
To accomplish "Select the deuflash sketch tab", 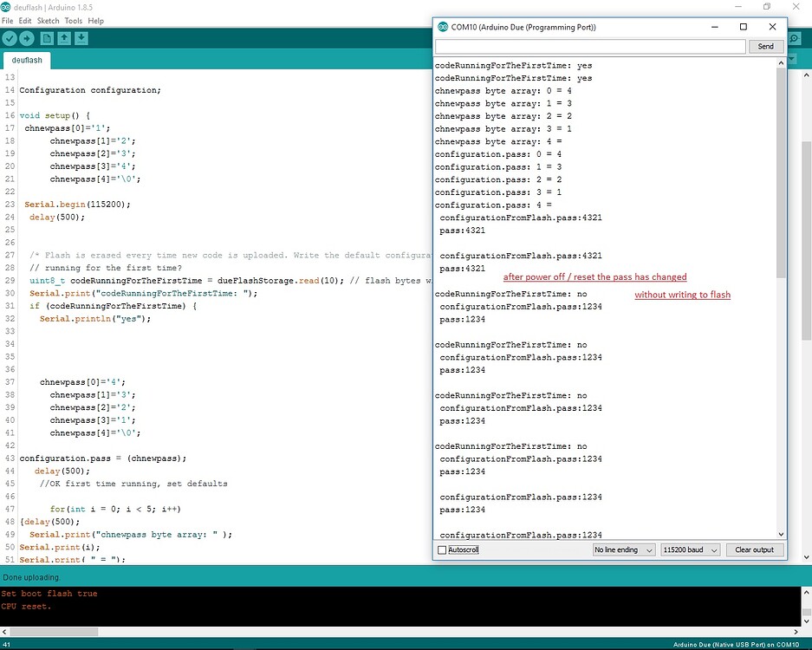I will click(x=26, y=60).
